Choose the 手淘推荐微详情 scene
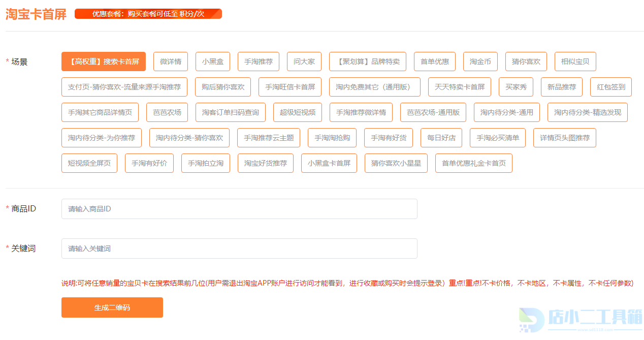The height and width of the screenshot is (340, 644). click(361, 112)
